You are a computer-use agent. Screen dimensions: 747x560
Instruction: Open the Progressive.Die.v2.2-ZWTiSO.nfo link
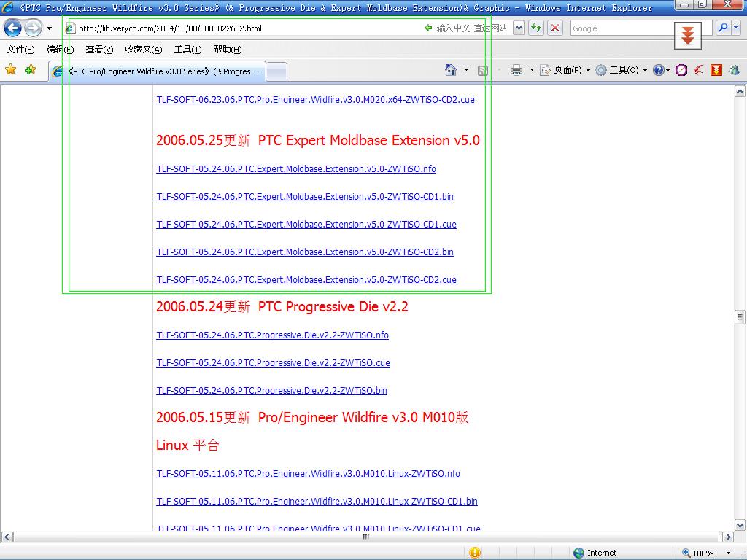[x=273, y=335]
